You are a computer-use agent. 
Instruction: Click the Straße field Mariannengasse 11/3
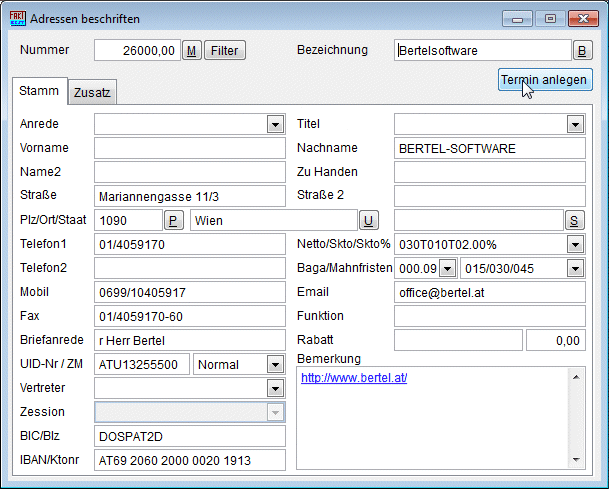[190, 196]
